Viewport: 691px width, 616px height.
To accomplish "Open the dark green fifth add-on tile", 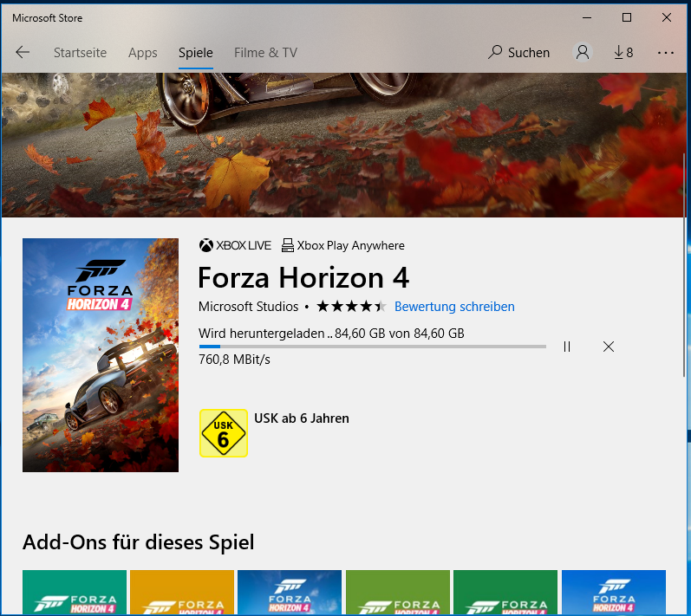I will tap(505, 593).
